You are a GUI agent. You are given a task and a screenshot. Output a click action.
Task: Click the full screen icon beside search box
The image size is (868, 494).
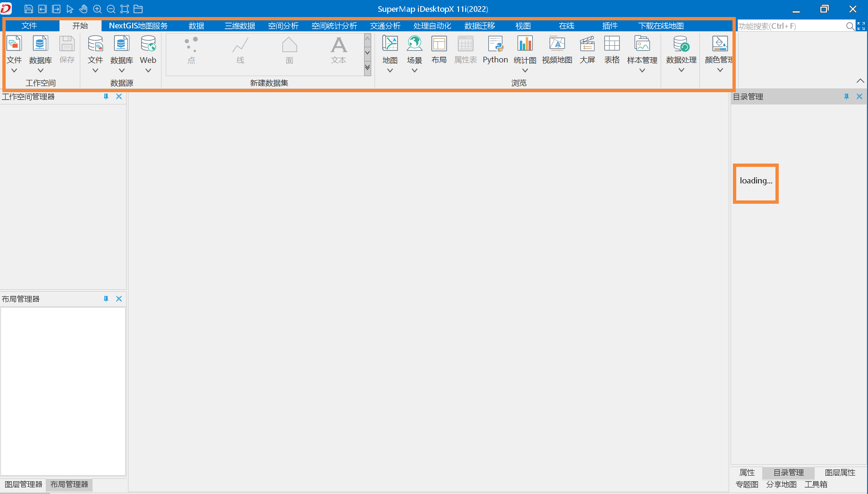click(x=861, y=26)
